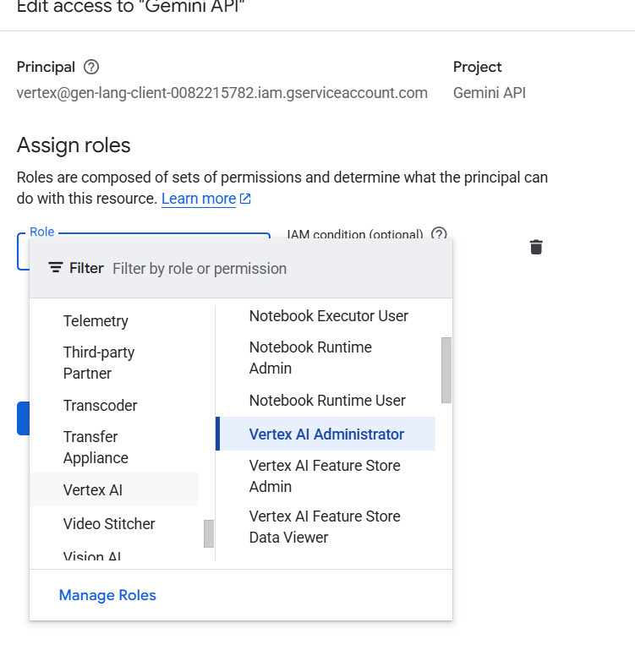The width and height of the screenshot is (635, 672).
Task: Pick Notebook Executor User role
Action: click(x=328, y=316)
